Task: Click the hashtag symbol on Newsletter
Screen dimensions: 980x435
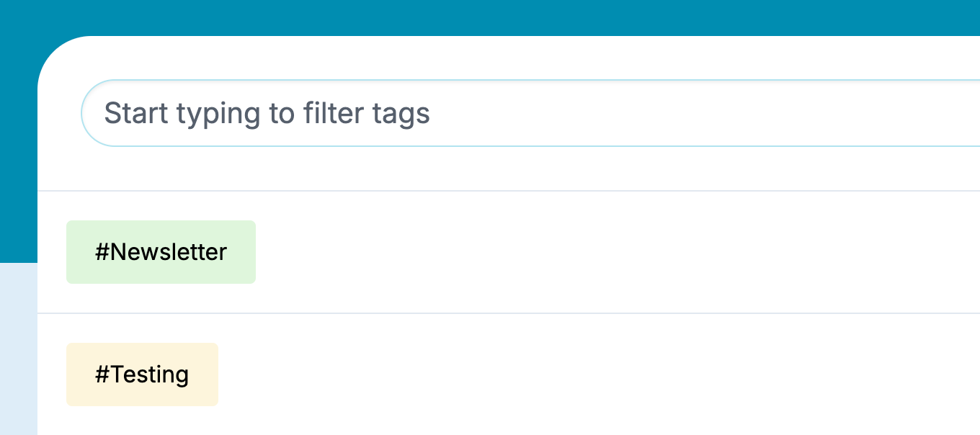Action: point(100,251)
